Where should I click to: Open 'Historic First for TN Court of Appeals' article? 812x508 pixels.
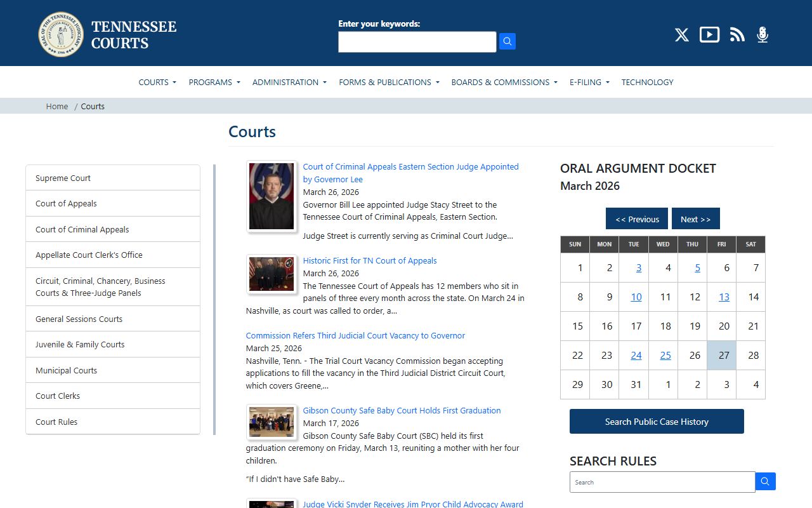[x=370, y=260]
